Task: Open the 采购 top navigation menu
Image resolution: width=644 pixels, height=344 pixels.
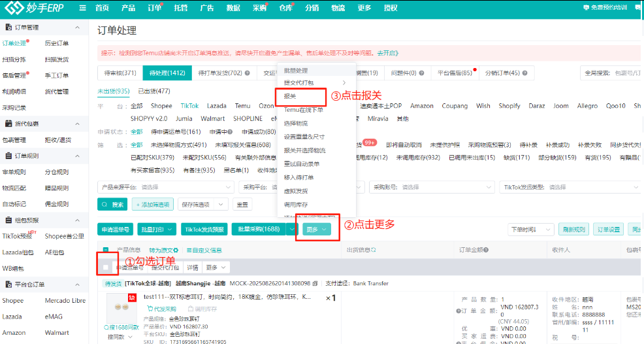Action: 259,8
